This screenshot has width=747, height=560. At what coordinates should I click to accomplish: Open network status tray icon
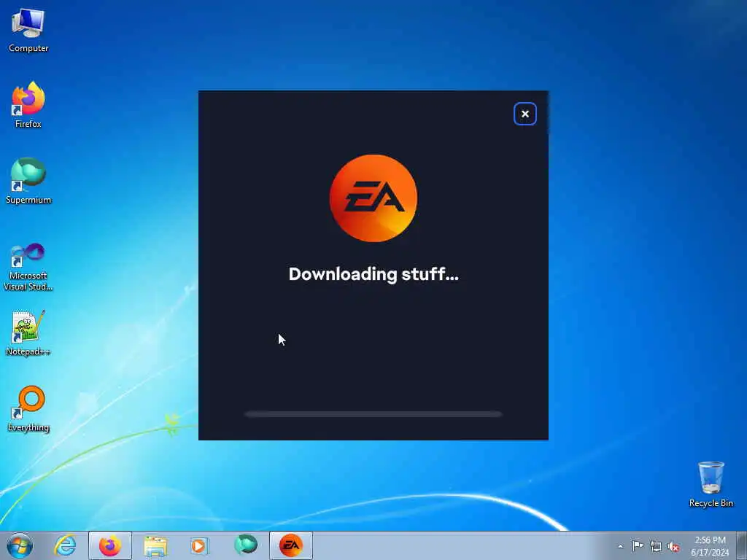[x=656, y=547]
